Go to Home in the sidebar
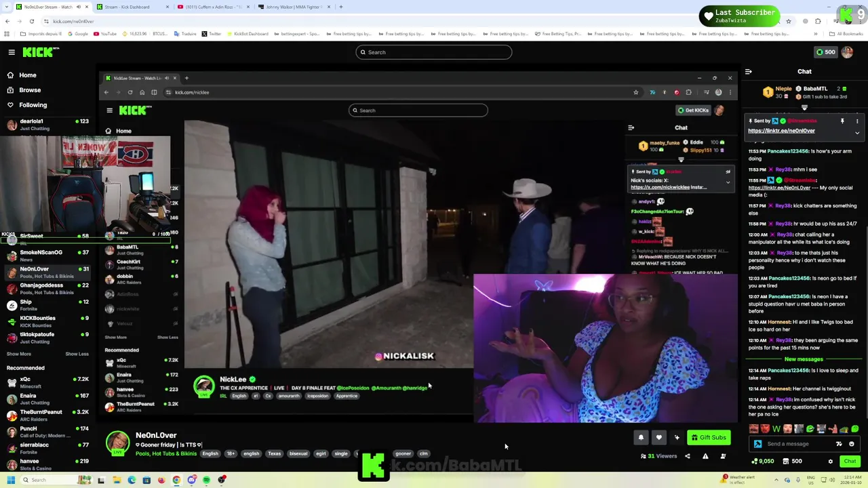This screenshot has width=868, height=488. 28,75
